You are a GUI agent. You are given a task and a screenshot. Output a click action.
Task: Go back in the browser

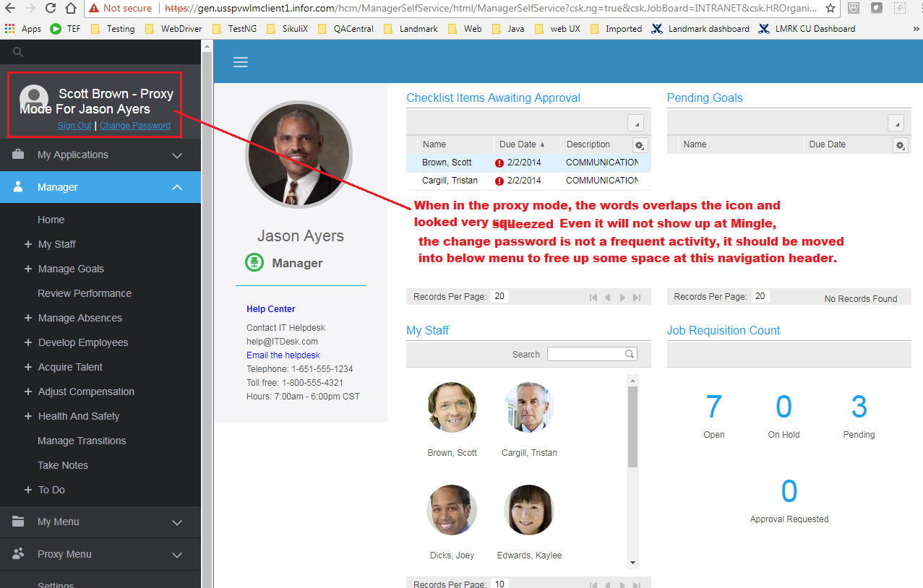point(10,9)
